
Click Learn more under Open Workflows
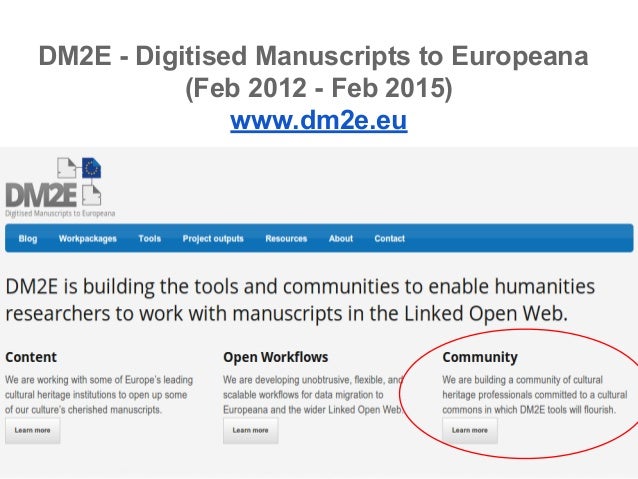250,430
